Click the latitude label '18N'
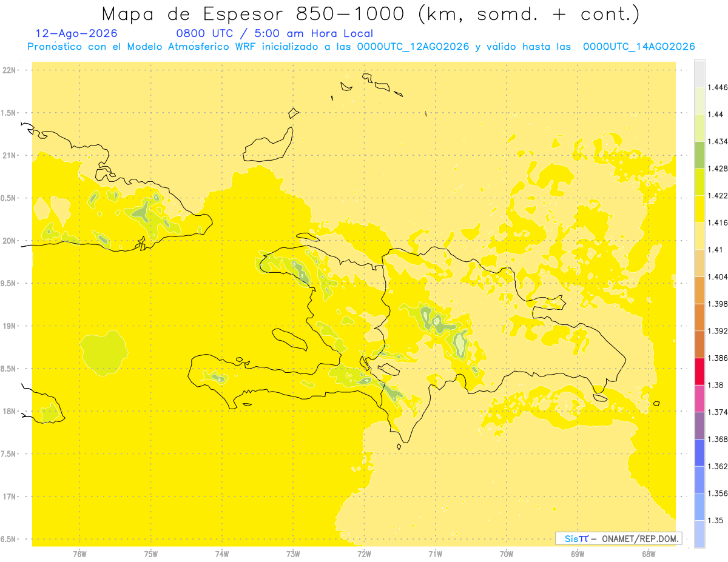728x562 pixels. [x=10, y=412]
